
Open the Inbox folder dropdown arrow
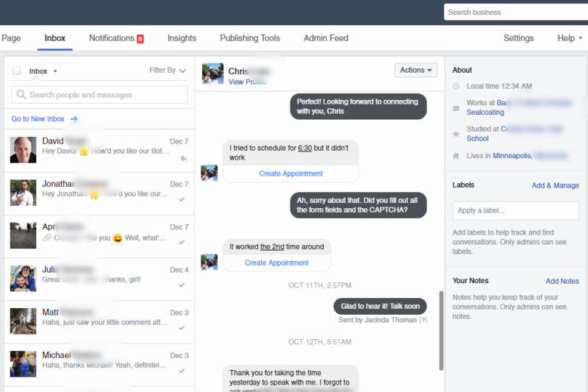click(x=55, y=71)
